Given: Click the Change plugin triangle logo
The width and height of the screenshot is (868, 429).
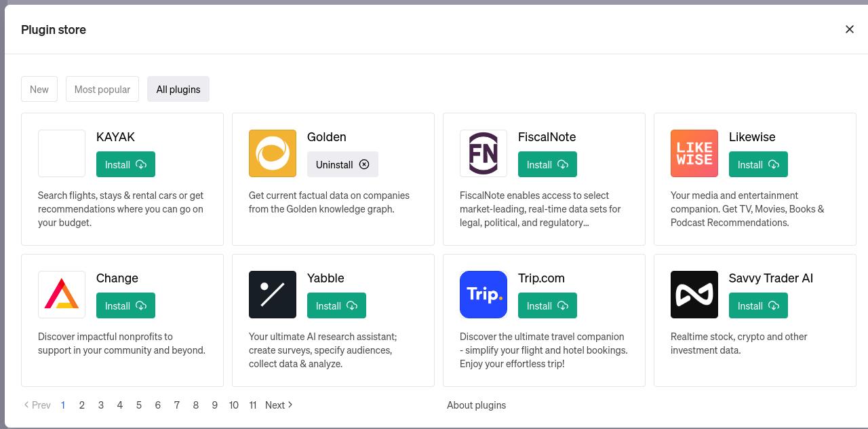Looking at the screenshot, I should 62,295.
